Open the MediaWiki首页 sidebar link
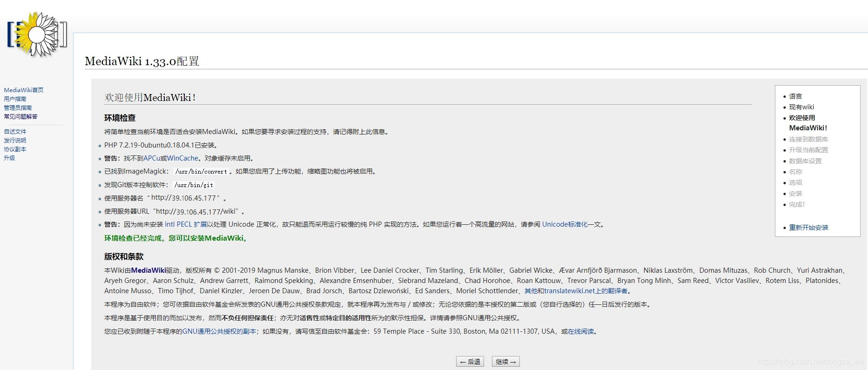 point(24,90)
